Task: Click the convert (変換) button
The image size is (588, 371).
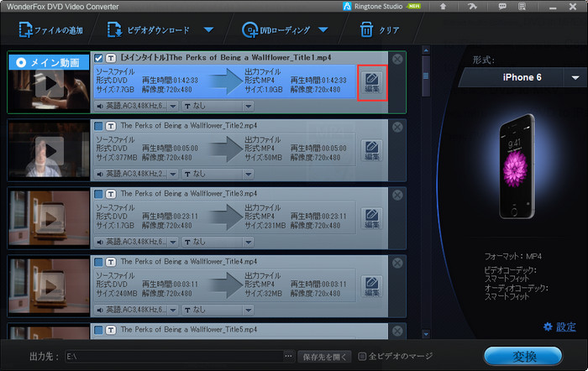Action: coord(522,355)
